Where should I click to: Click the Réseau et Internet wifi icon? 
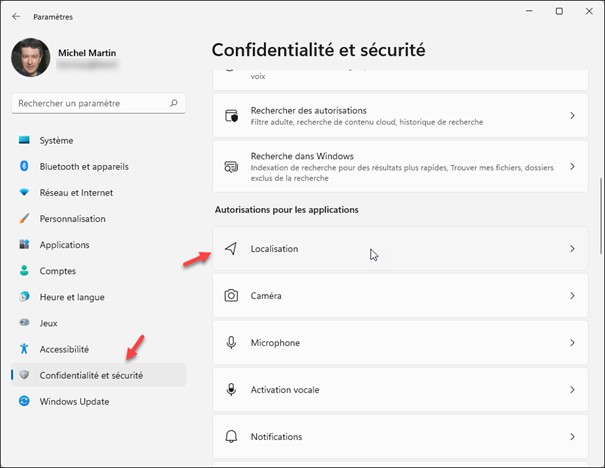pyautogui.click(x=24, y=193)
